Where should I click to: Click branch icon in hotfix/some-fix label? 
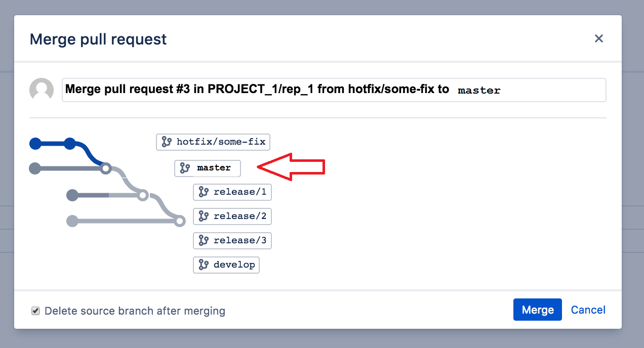pos(167,142)
